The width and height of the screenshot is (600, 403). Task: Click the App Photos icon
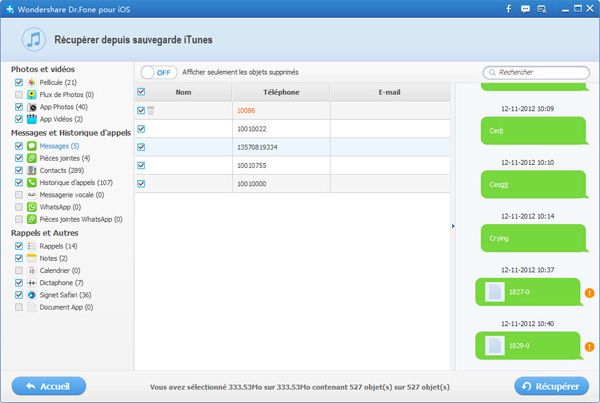32,107
